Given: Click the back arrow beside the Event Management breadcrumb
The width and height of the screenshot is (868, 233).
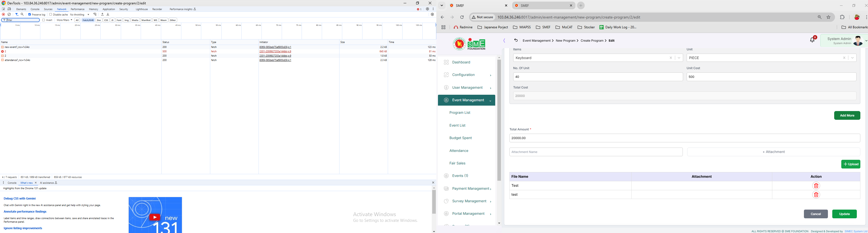Looking at the screenshot, I should pyautogui.click(x=516, y=40).
